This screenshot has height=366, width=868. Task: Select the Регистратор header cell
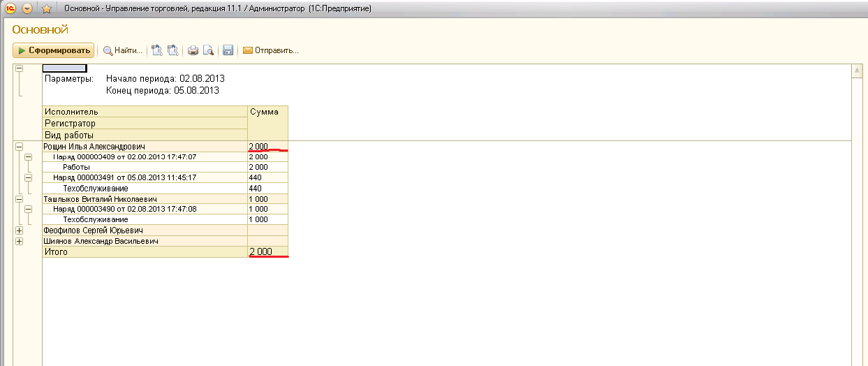(145, 123)
